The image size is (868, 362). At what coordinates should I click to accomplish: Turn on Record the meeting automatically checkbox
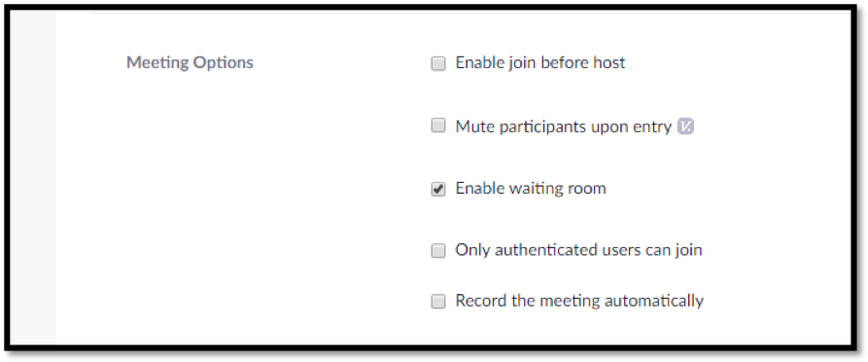437,302
